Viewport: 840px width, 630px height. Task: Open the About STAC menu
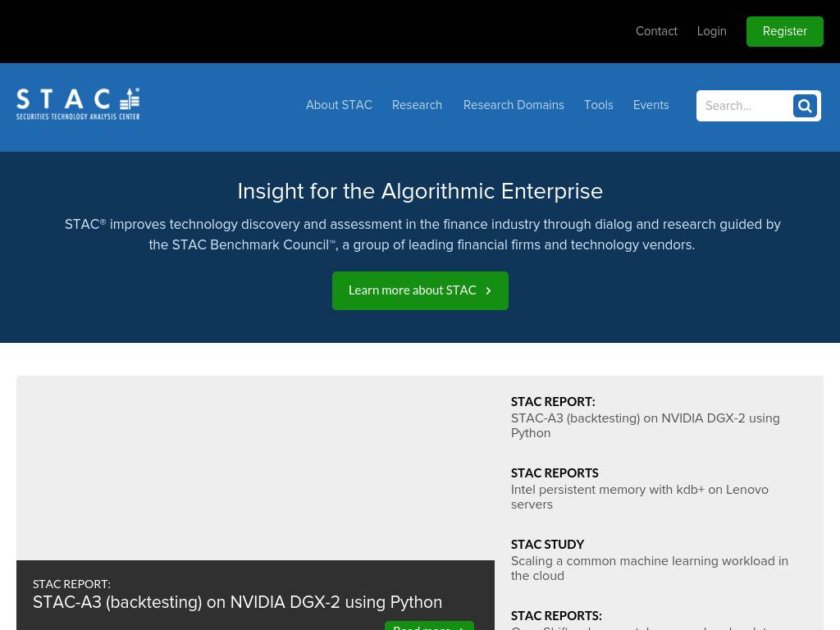(x=339, y=105)
